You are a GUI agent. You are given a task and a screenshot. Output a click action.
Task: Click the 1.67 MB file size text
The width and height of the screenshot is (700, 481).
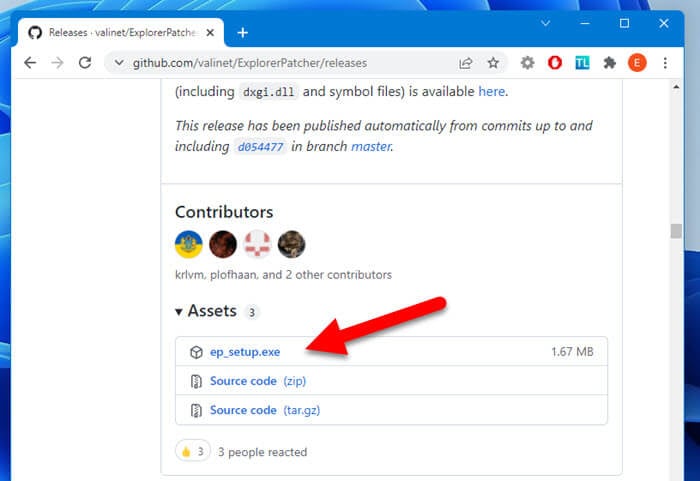pyautogui.click(x=572, y=351)
